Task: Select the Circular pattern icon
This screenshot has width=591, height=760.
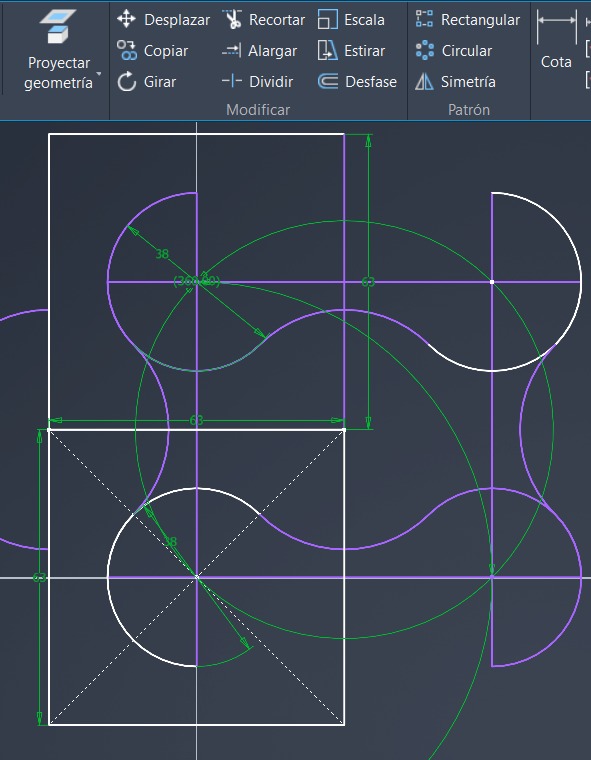Action: coord(425,50)
